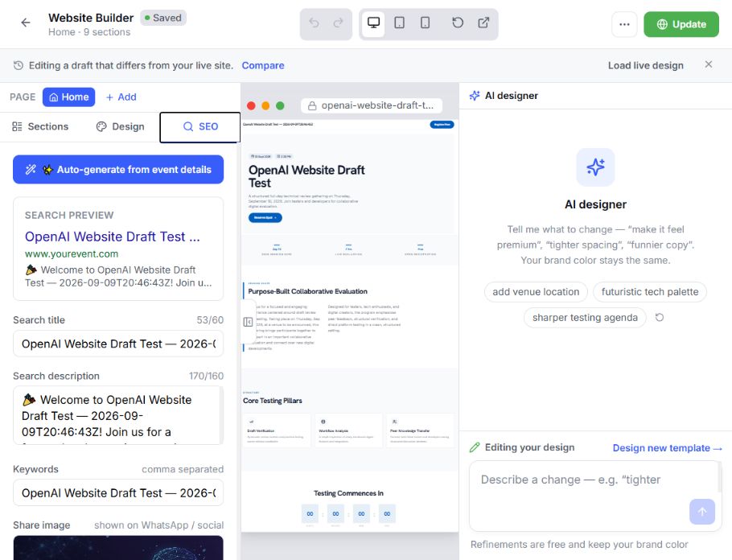Click the openai-website-draft URL in preview

377,105
